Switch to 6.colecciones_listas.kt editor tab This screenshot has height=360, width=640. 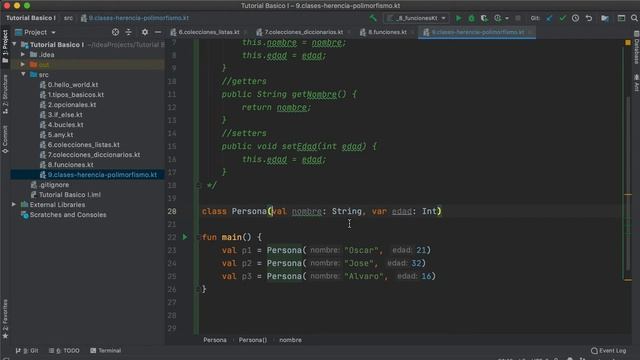coord(209,32)
